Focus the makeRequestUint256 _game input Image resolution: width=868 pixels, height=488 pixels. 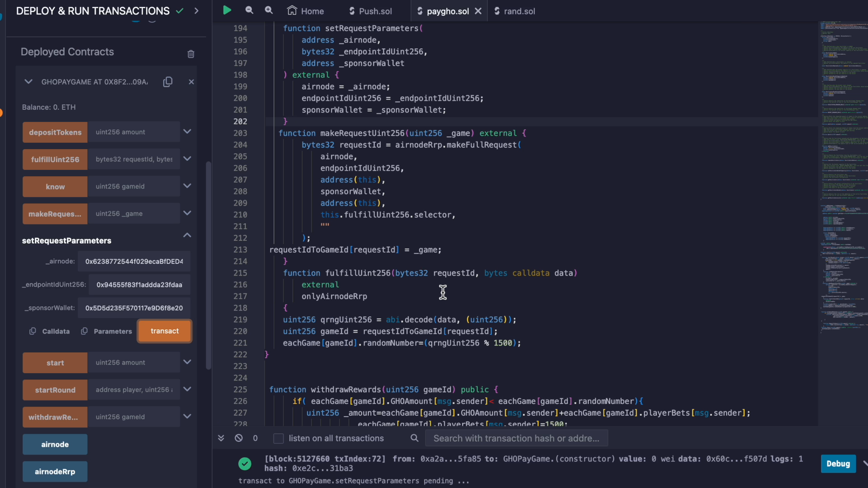pyautogui.click(x=134, y=213)
